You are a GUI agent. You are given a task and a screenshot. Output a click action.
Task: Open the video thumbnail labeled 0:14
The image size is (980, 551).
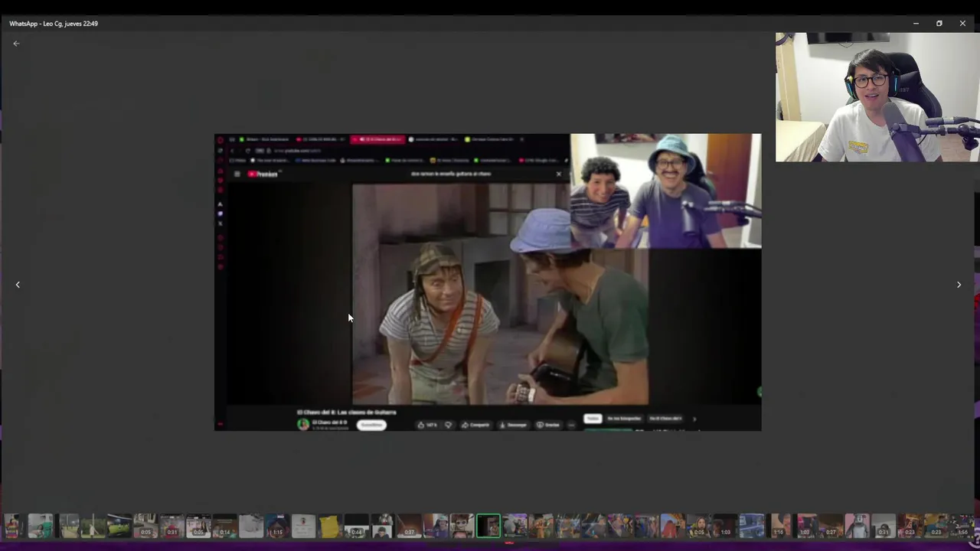point(225,526)
